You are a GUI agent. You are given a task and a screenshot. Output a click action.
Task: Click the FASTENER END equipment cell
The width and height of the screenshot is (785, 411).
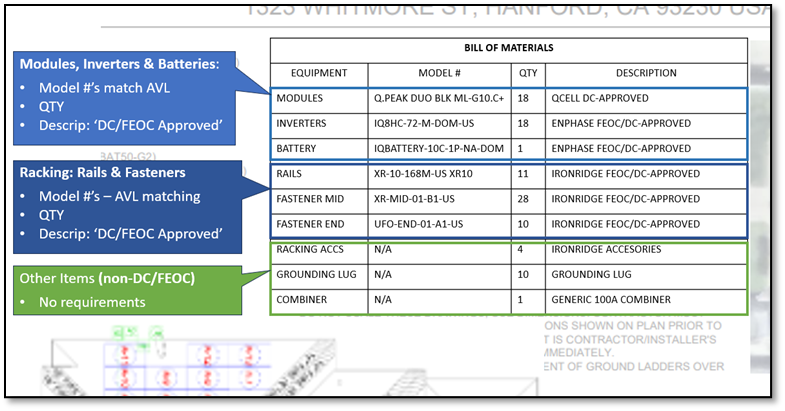[310, 224]
